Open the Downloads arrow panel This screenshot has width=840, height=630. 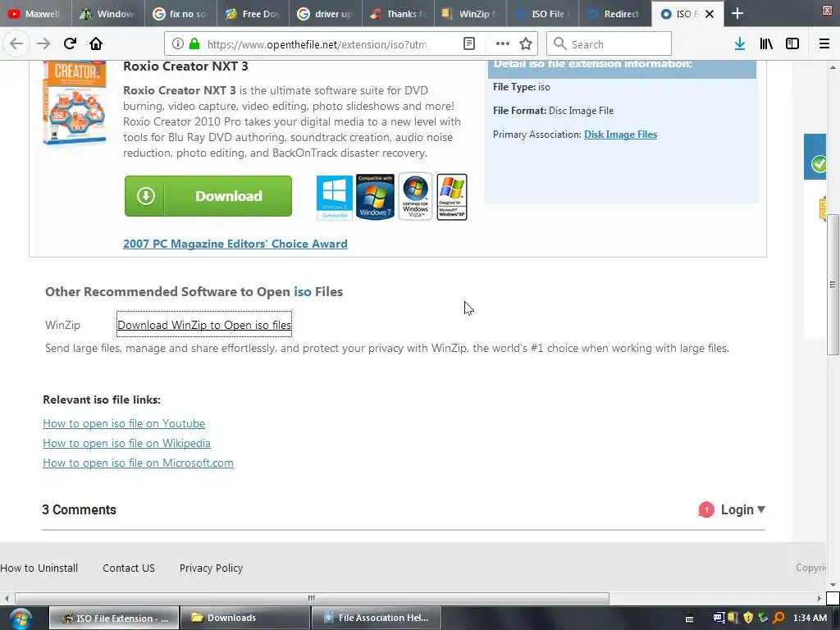tap(740, 44)
